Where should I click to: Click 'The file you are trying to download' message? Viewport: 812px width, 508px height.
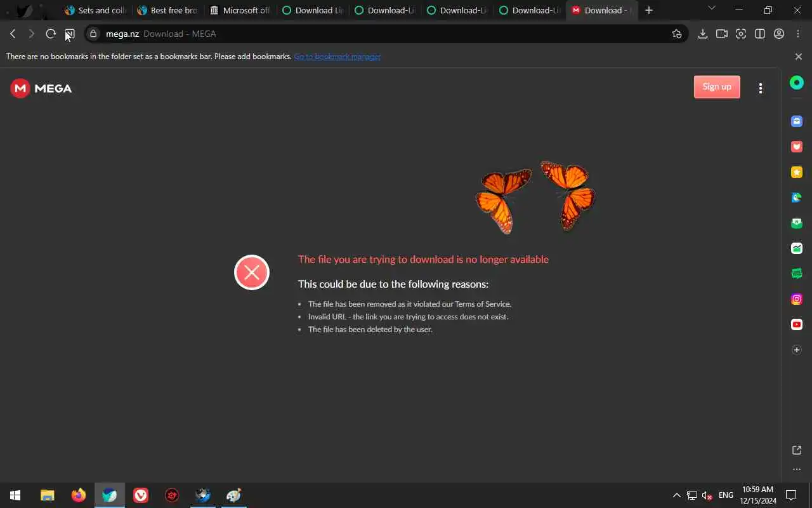pos(423,259)
